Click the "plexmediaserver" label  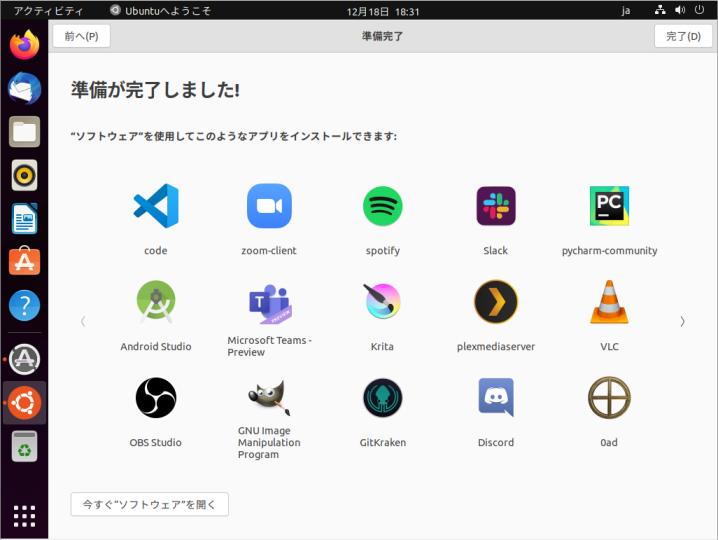(496, 347)
